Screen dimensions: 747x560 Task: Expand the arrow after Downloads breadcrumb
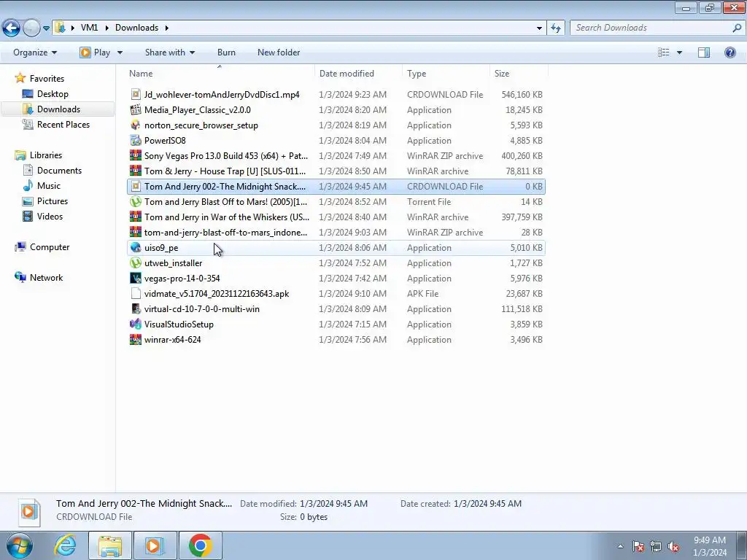tap(167, 28)
